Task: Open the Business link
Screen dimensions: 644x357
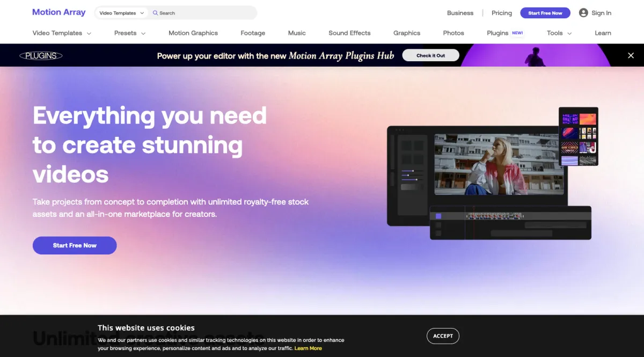Action: coord(460,13)
